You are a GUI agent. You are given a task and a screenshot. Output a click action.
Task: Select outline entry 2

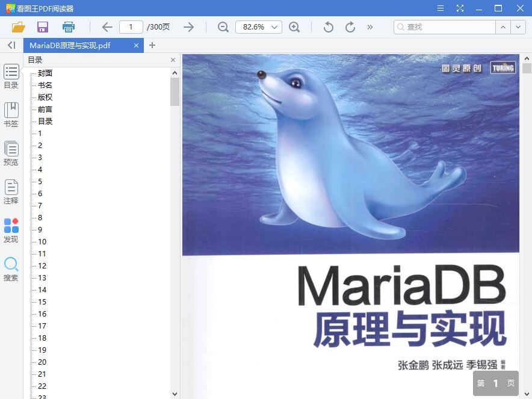[40, 146]
